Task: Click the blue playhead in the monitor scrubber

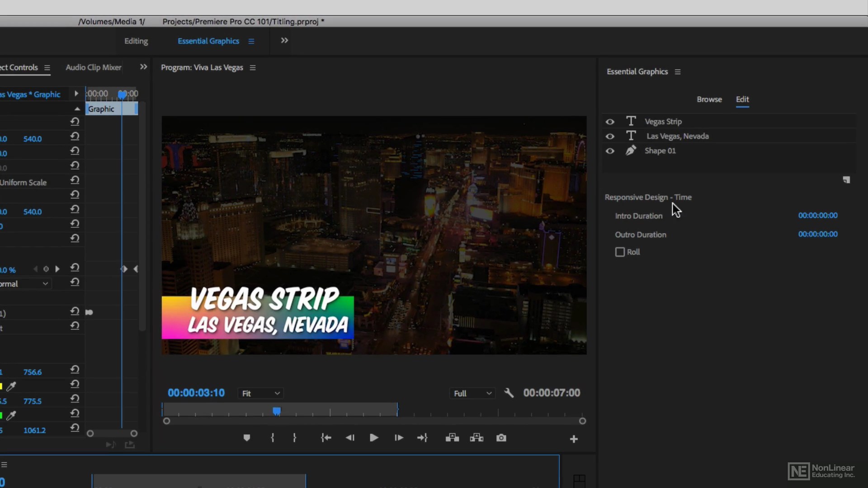Action: 277,411
